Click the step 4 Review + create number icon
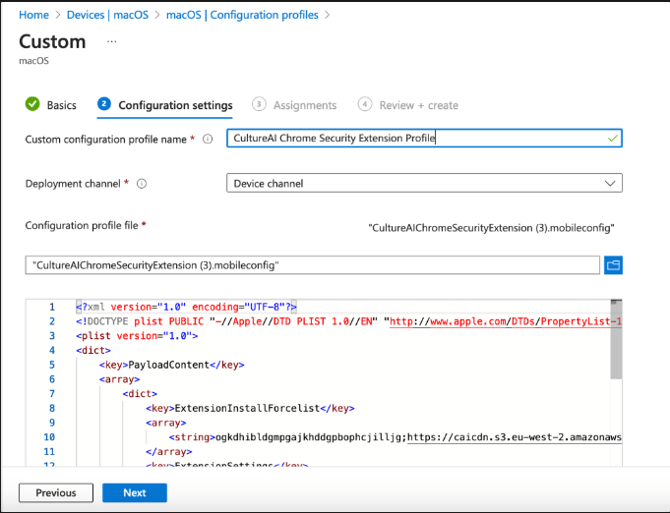This screenshot has height=513, width=670. [364, 105]
